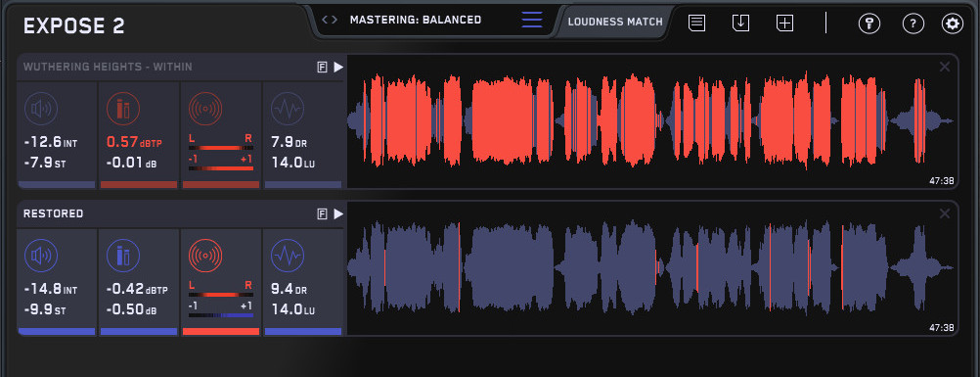Remove the Restored track with its X
The height and width of the screenshot is (377, 980).
click(945, 214)
